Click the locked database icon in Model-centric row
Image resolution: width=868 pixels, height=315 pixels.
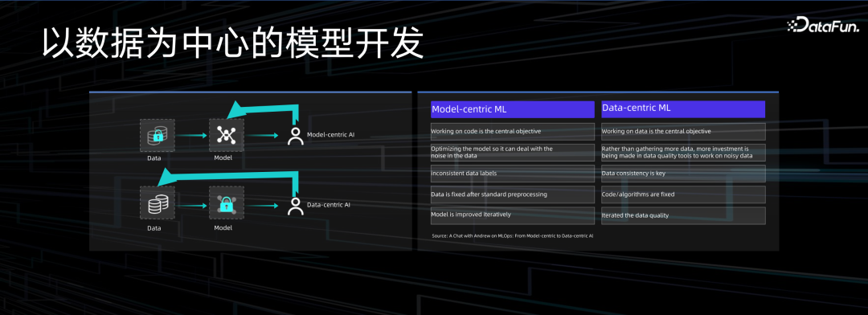(x=158, y=136)
